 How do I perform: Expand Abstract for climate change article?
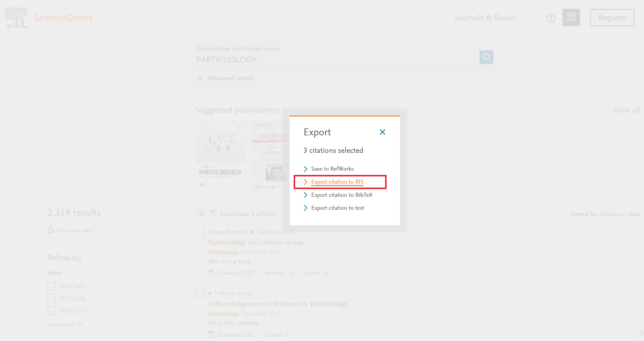279,273
